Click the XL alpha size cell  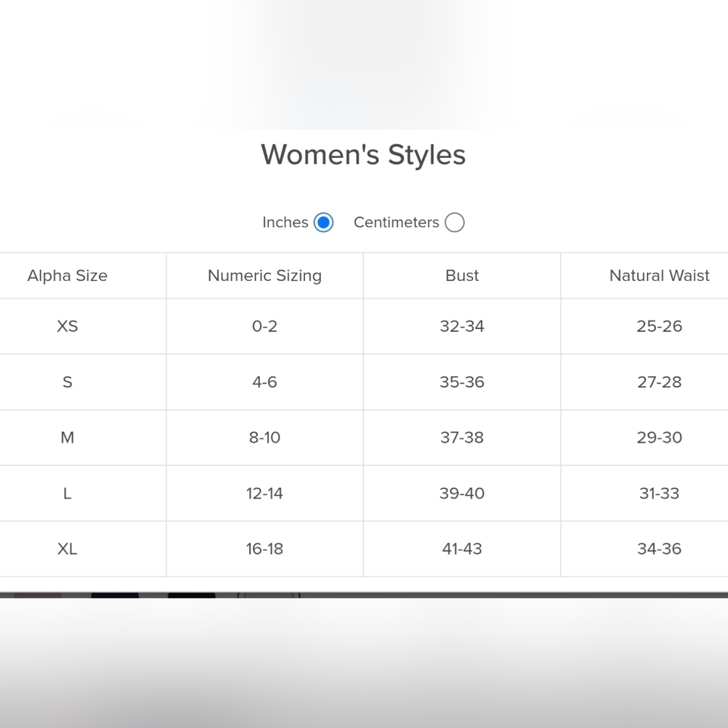pos(67,549)
